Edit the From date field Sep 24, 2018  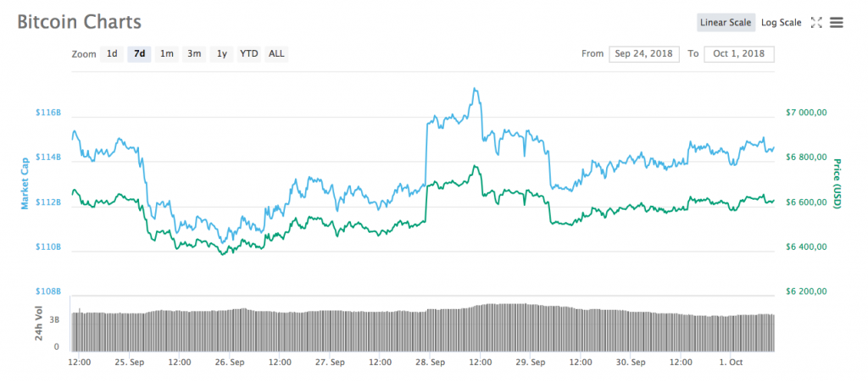pyautogui.click(x=644, y=53)
